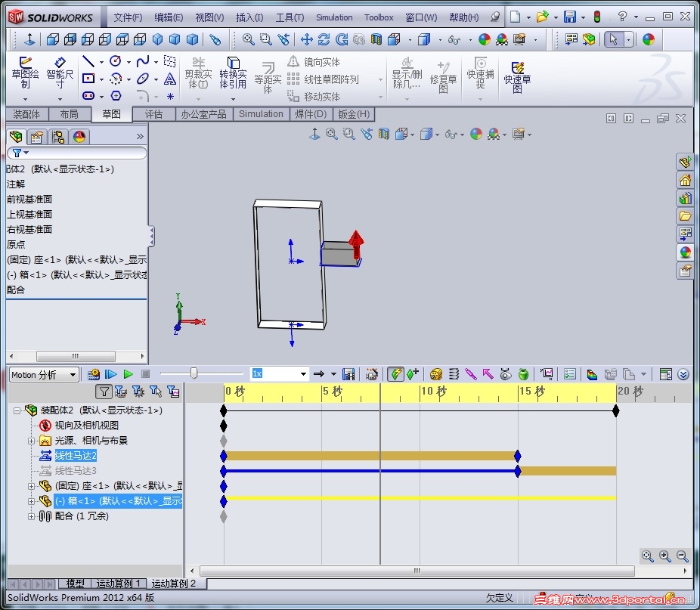Expand the (固定) 座<1> motion tree node

31,486
